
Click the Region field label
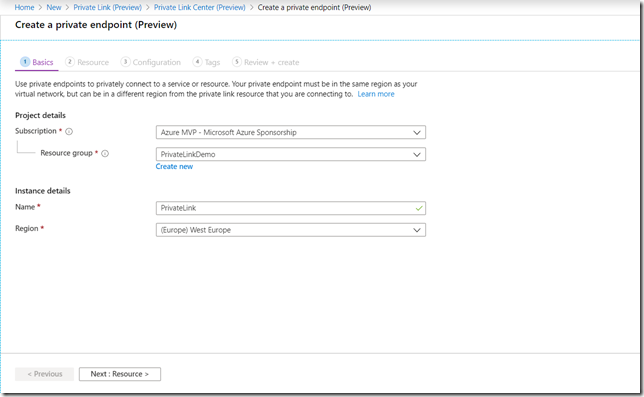(x=27, y=229)
